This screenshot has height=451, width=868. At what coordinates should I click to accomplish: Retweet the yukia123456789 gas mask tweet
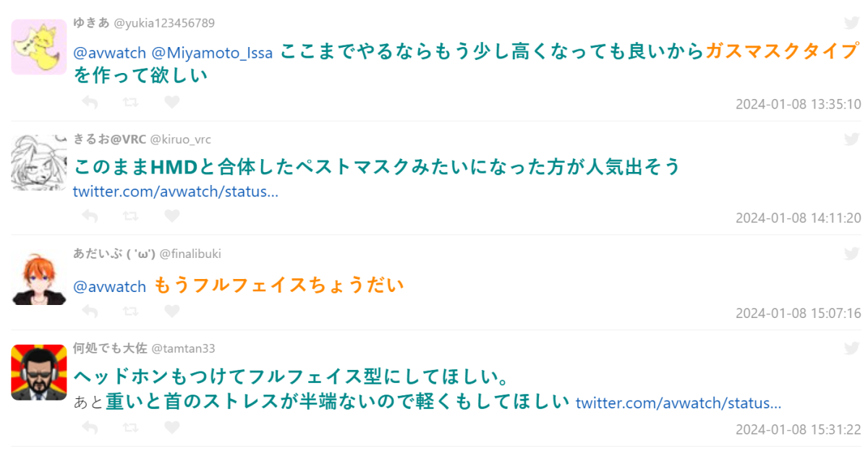[131, 103]
